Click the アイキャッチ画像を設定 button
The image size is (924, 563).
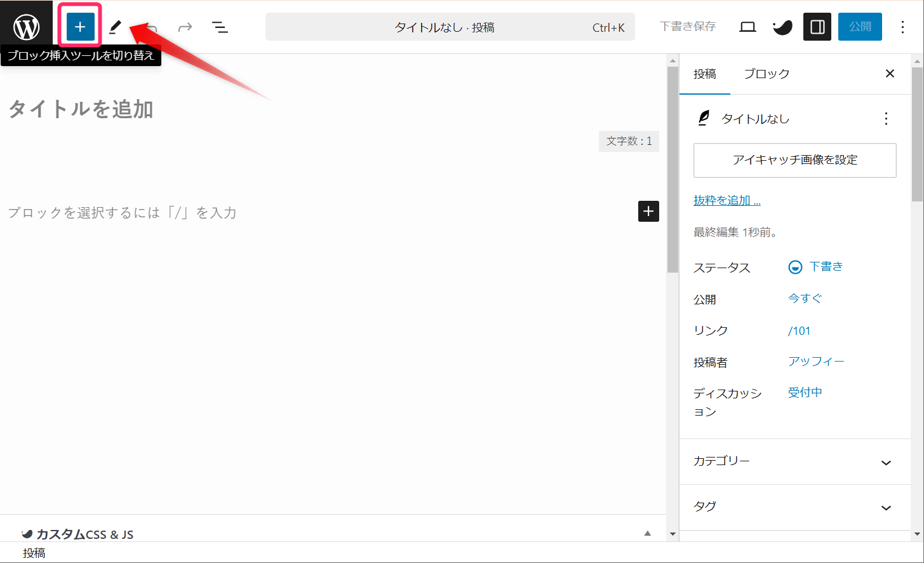point(794,160)
